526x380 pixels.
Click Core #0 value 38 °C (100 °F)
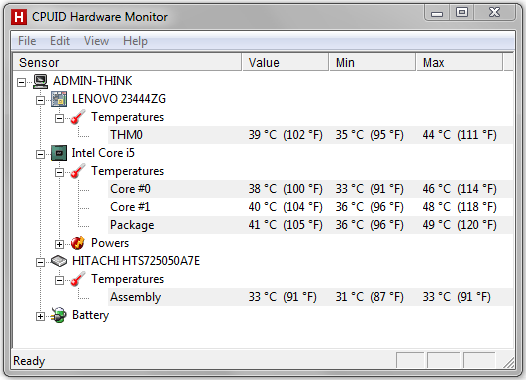pos(285,189)
